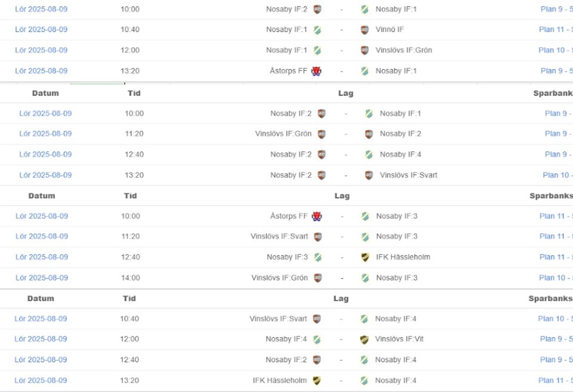Open the date link for the 14:00 match

coord(42,278)
